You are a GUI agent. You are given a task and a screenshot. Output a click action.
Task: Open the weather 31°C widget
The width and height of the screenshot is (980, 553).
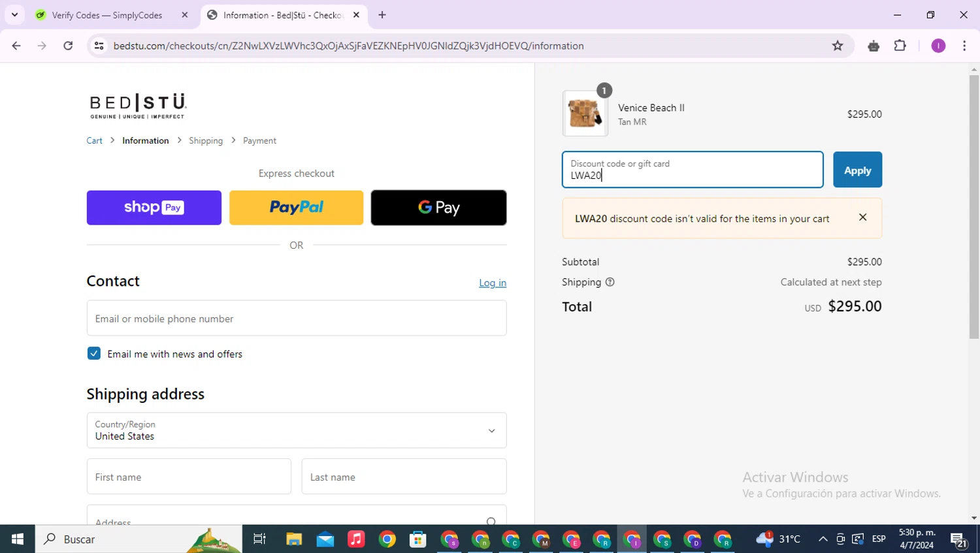[778, 539]
